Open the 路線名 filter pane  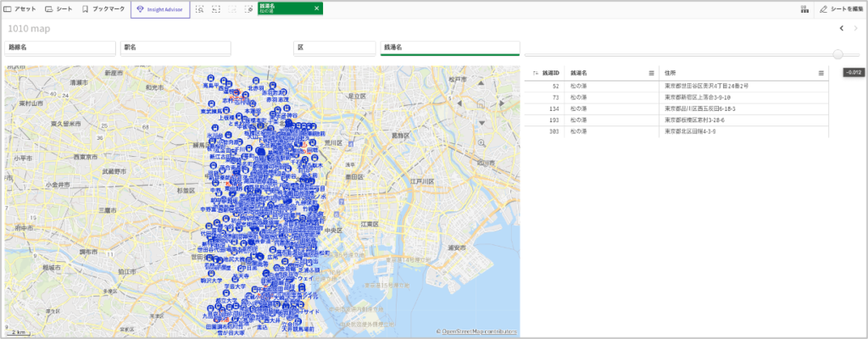click(59, 47)
